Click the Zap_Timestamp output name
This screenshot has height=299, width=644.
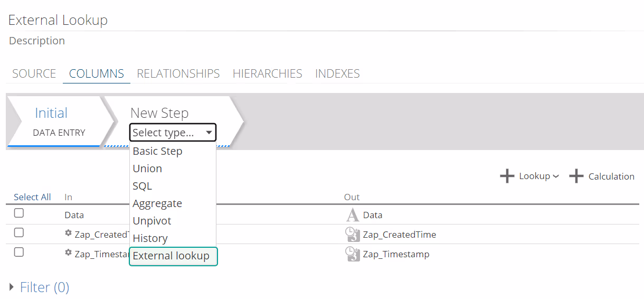[396, 254]
